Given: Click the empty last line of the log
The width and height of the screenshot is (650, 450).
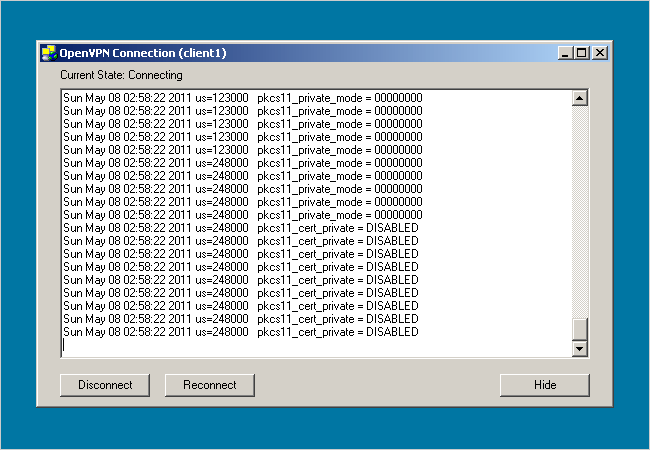Looking at the screenshot, I should pos(317,345).
